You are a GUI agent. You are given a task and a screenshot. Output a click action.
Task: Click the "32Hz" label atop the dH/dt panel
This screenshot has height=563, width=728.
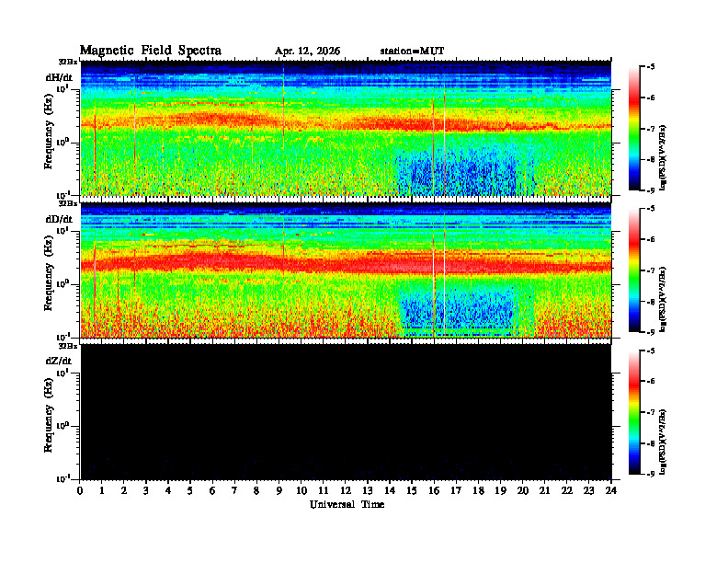(68, 62)
